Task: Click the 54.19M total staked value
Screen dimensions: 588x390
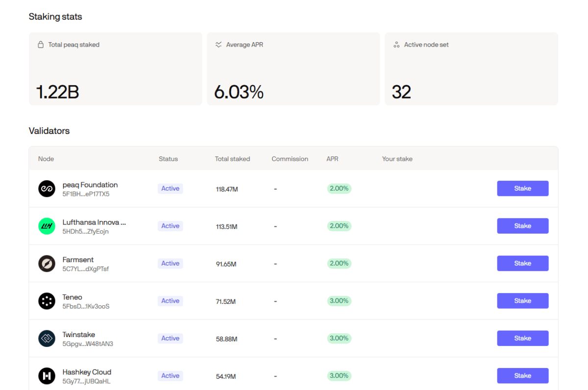Action: (x=226, y=376)
